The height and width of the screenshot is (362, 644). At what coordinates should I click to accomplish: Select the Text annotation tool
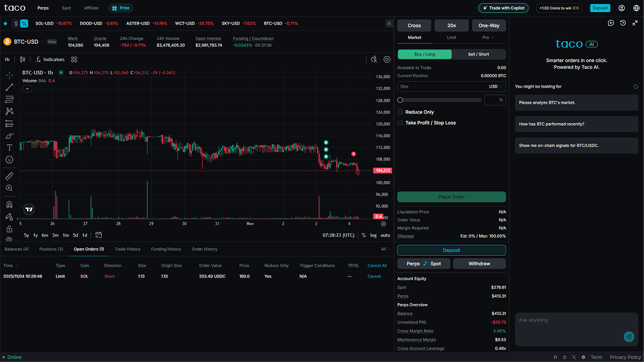[x=9, y=148]
